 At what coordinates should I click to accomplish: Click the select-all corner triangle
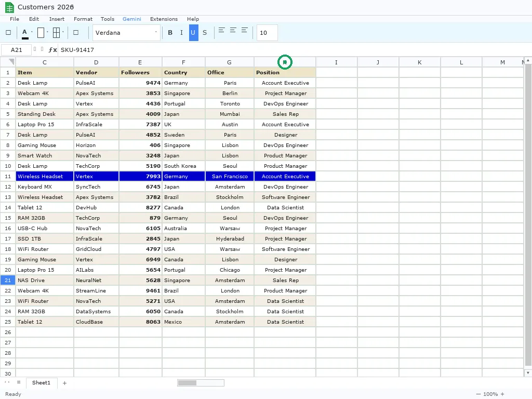[x=11, y=62]
